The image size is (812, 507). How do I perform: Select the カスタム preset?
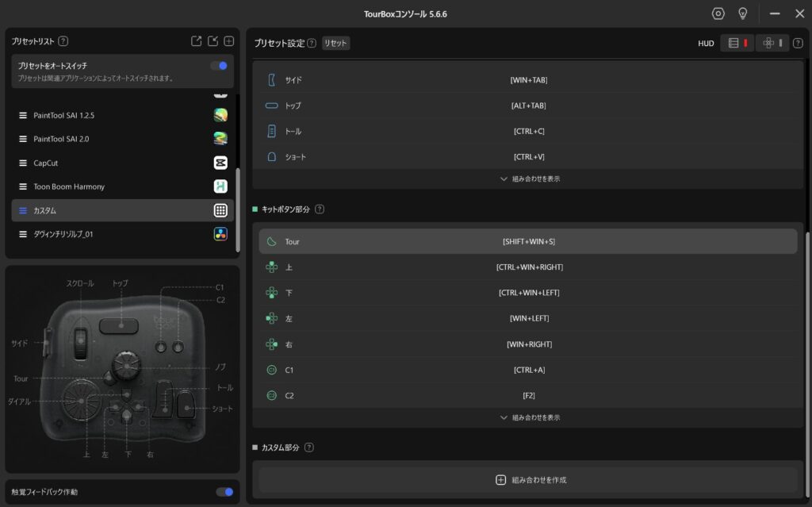111,210
